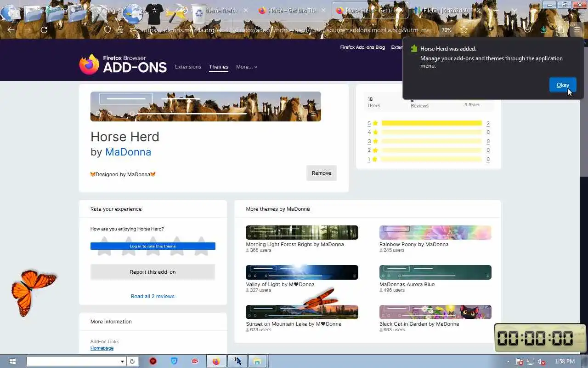588x368 pixels.
Task: Open Black Cat in Garden theme thumbnail
Action: click(435, 312)
